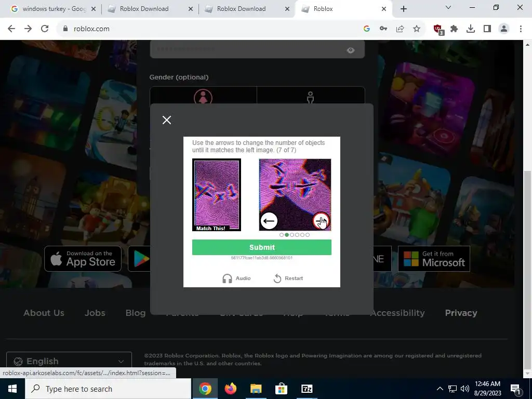This screenshot has height=399, width=532.
Task: Open Firefox from the taskbar
Action: pos(230,389)
